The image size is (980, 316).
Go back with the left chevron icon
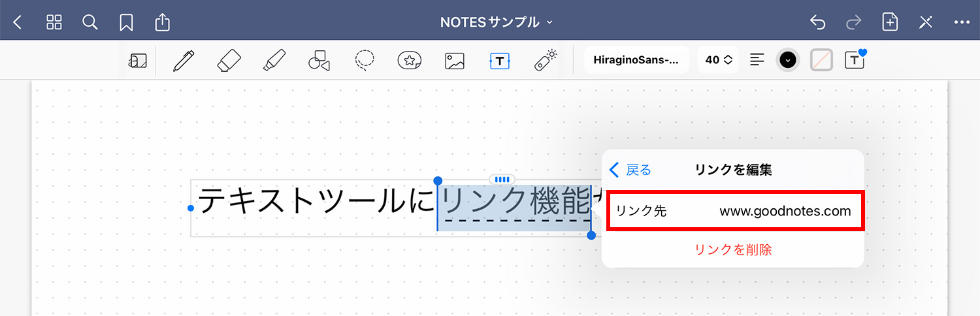click(x=18, y=22)
